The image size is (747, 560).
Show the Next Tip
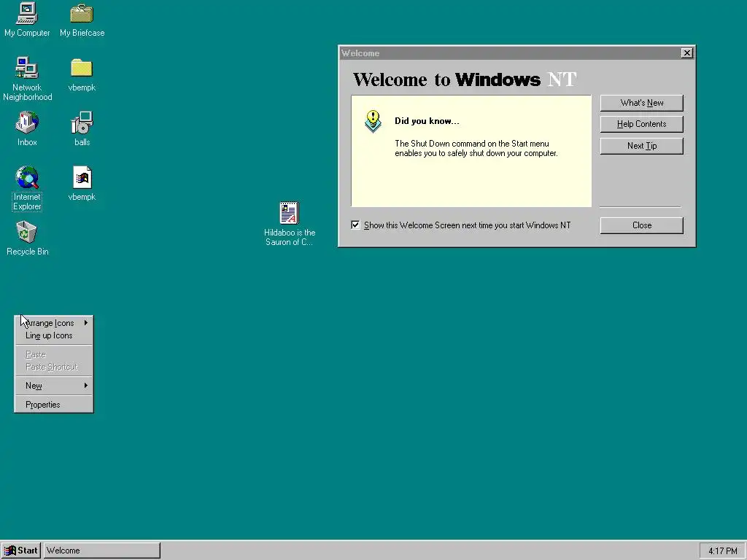pyautogui.click(x=642, y=146)
